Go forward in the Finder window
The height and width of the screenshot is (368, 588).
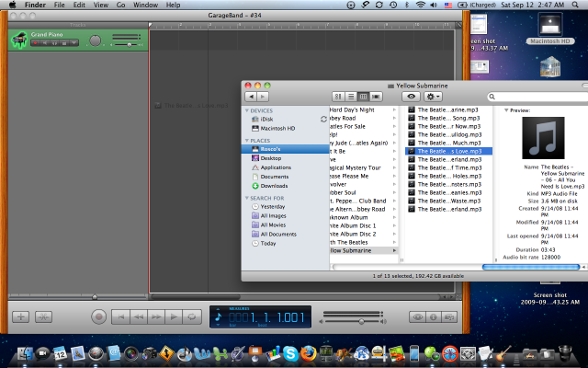point(263,97)
